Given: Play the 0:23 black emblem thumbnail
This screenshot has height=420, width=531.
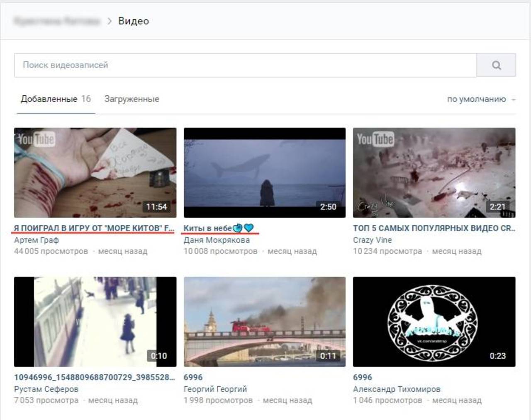Looking at the screenshot, I should pyautogui.click(x=434, y=322).
